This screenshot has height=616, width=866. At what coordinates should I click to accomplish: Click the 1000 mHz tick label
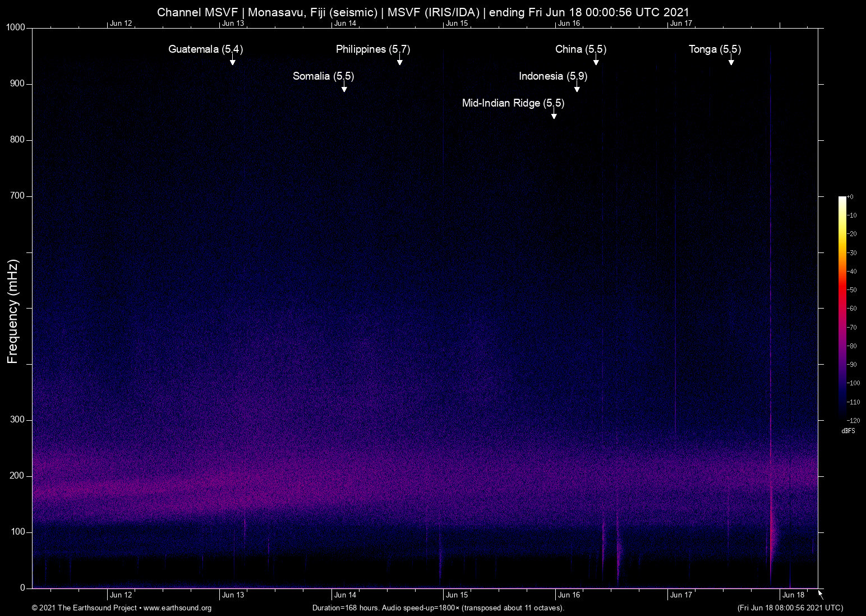pyautogui.click(x=16, y=27)
